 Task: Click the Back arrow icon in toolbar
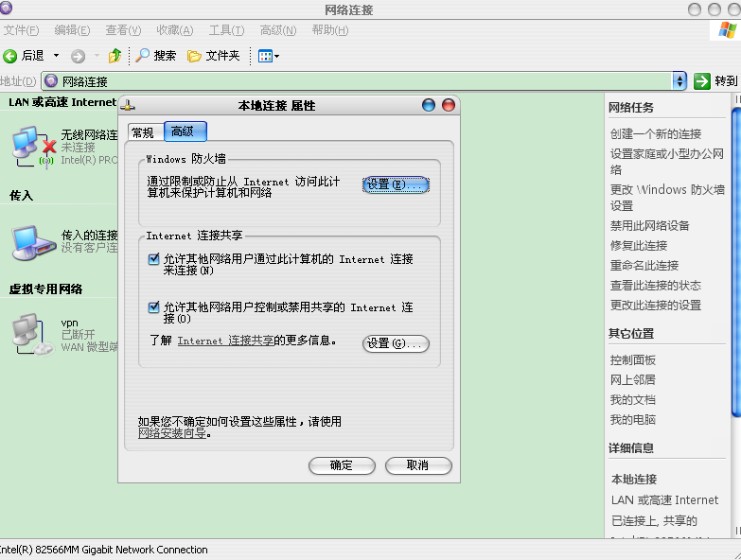click(x=11, y=56)
